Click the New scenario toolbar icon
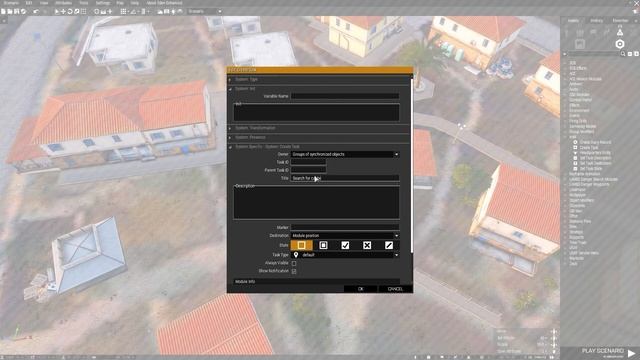Image resolution: width=640 pixels, height=360 pixels. (x=3, y=11)
